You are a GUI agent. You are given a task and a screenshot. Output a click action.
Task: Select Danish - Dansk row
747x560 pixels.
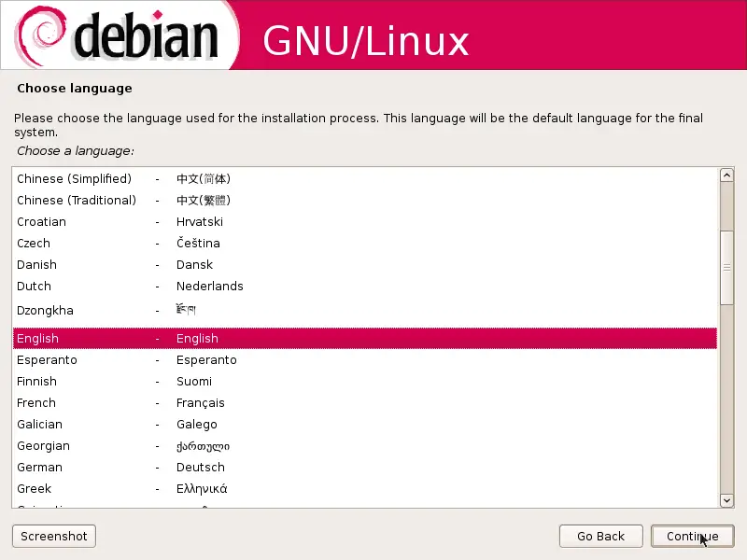tap(365, 264)
